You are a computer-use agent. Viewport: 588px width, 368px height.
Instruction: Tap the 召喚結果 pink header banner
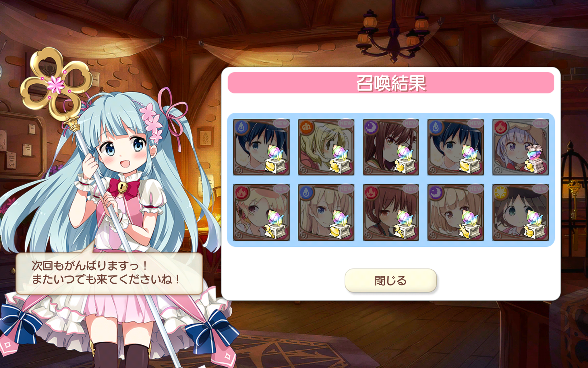391,83
